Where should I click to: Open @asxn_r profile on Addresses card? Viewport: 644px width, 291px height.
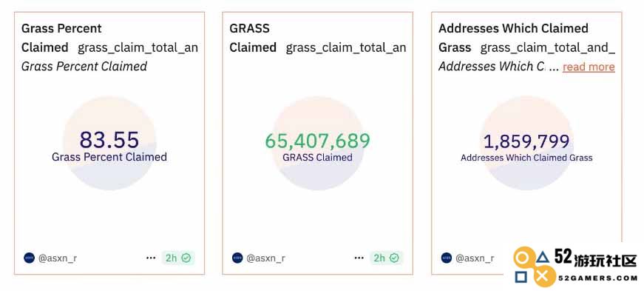click(x=475, y=258)
